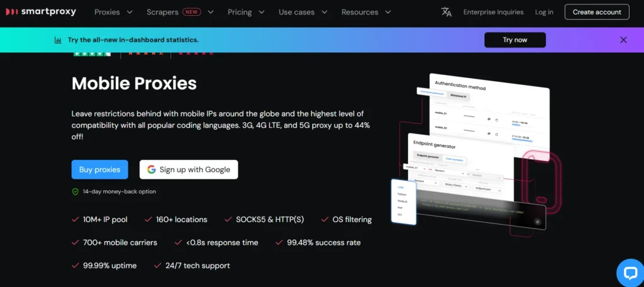The image size is (644, 287).
Task: Expand the Proxies menu chevron
Action: click(130, 13)
